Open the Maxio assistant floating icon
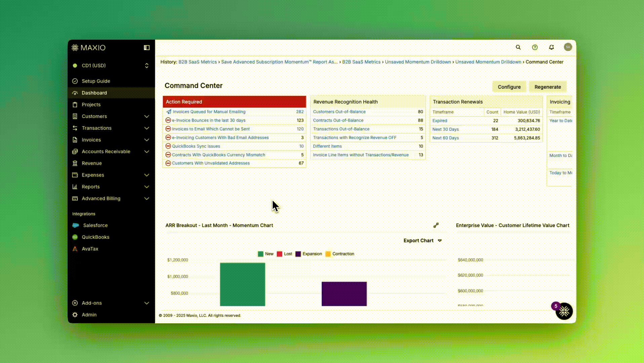 coord(564,311)
